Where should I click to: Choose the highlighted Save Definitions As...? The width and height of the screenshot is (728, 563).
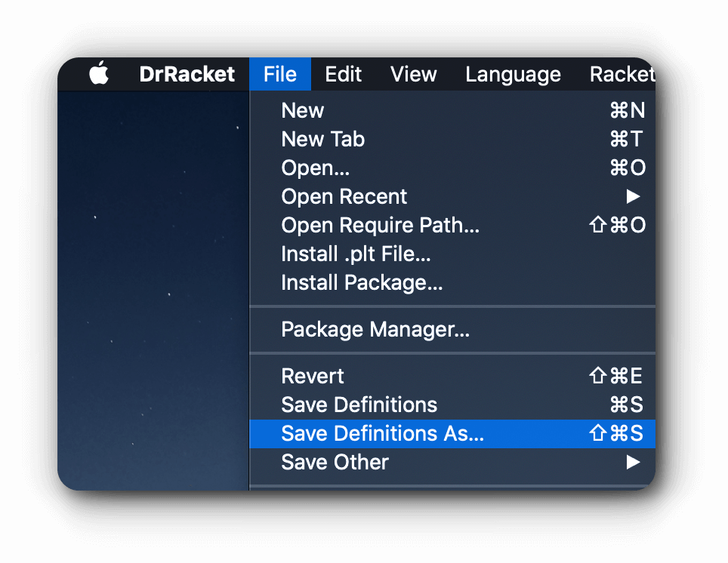point(452,433)
